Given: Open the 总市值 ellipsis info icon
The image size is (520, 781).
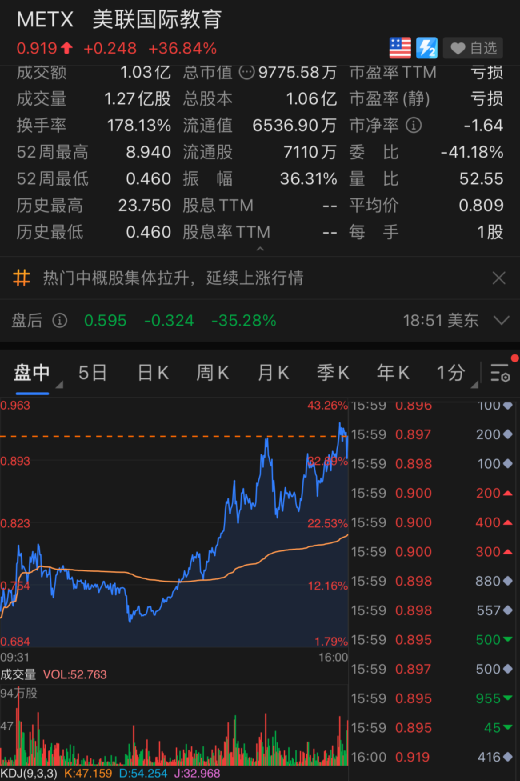Looking at the screenshot, I should pos(247,72).
